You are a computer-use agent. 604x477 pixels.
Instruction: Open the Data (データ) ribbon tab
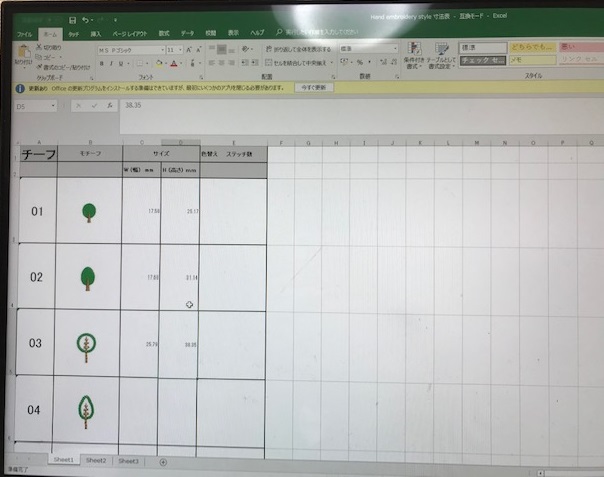pos(188,34)
